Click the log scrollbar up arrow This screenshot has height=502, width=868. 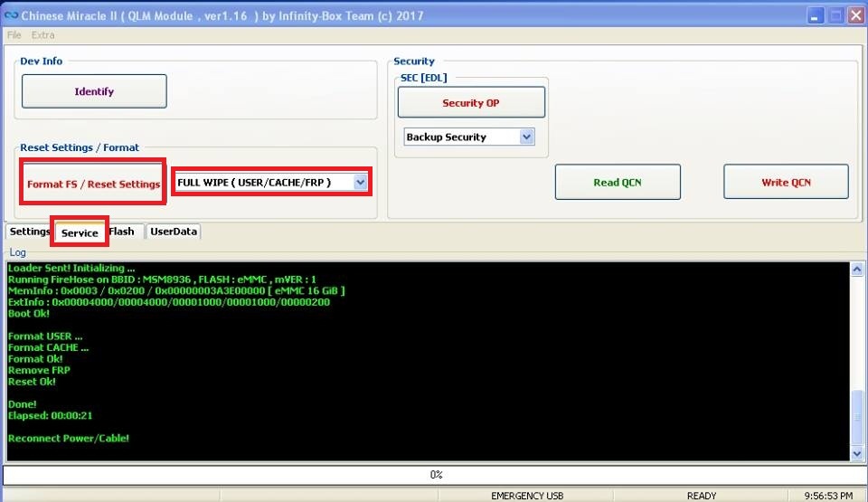[857, 270]
